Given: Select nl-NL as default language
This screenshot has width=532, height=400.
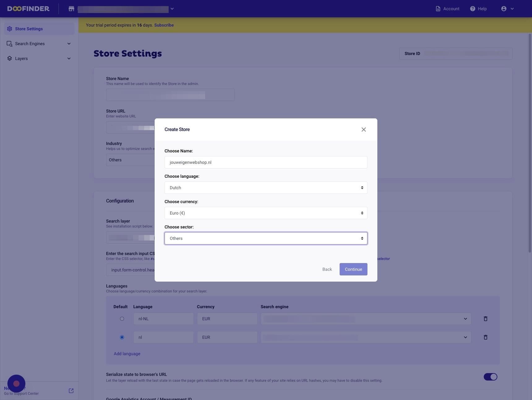Looking at the screenshot, I should (x=122, y=319).
